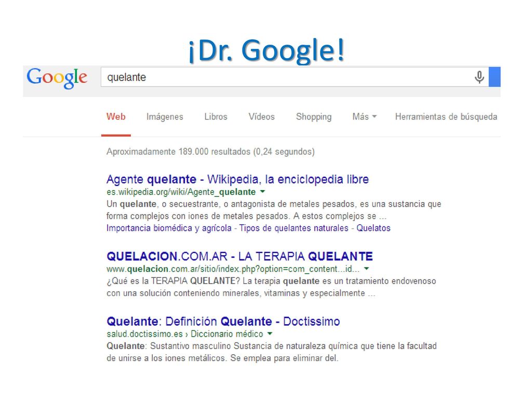The width and height of the screenshot is (532, 399).
Task: Open Herramientas de búsqueda
Action: point(446,117)
